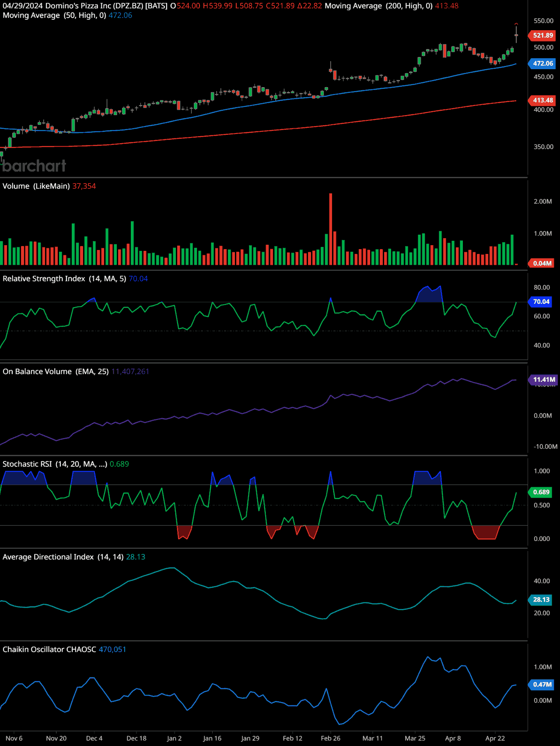560x746 pixels.
Task: Click the Moving Average (50, High, 0) label
Action: [54, 15]
